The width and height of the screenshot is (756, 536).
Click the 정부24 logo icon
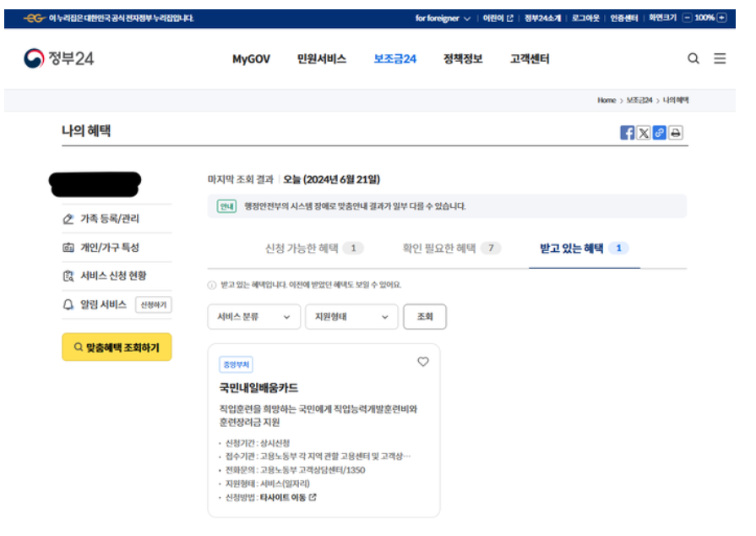click(x=34, y=57)
